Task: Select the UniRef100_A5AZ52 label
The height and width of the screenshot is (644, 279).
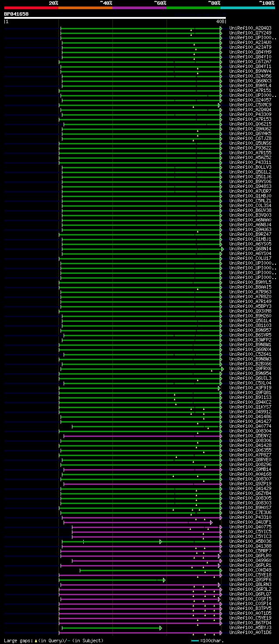Action: point(250,157)
